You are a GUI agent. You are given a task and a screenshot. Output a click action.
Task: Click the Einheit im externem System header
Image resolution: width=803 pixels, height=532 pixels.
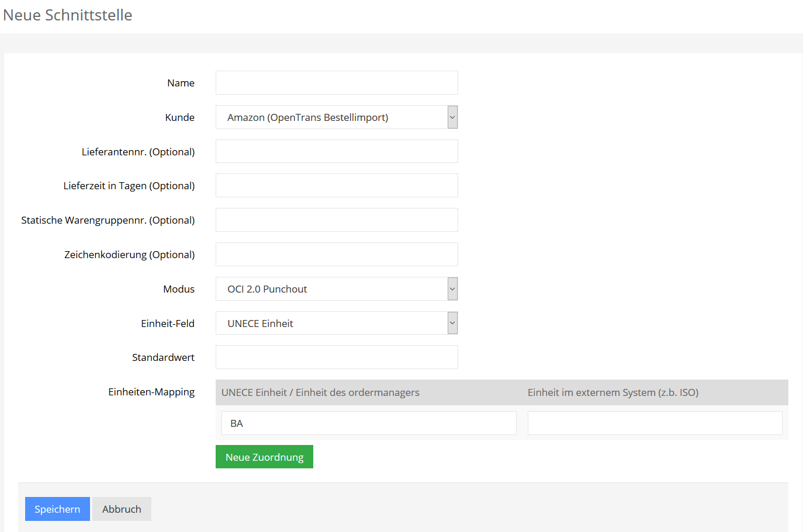coord(612,392)
